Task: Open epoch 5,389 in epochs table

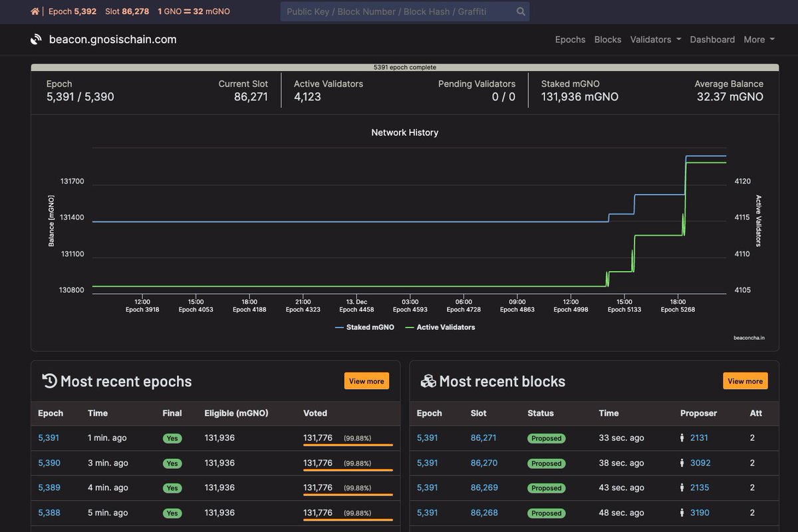Action: [x=49, y=487]
